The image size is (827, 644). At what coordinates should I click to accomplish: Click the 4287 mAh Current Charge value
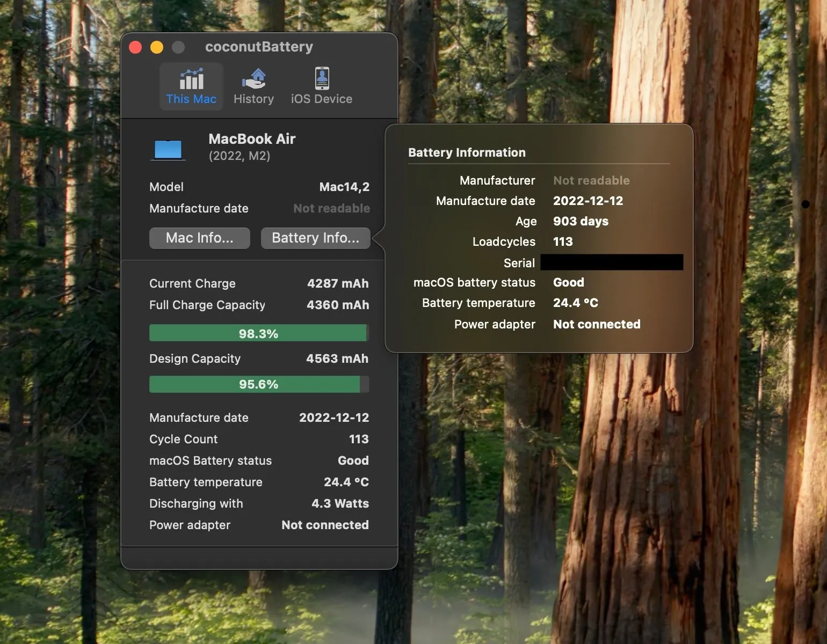click(x=338, y=283)
